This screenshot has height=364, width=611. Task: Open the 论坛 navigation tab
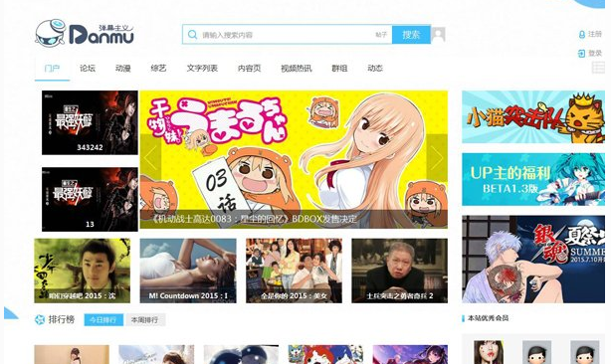88,69
